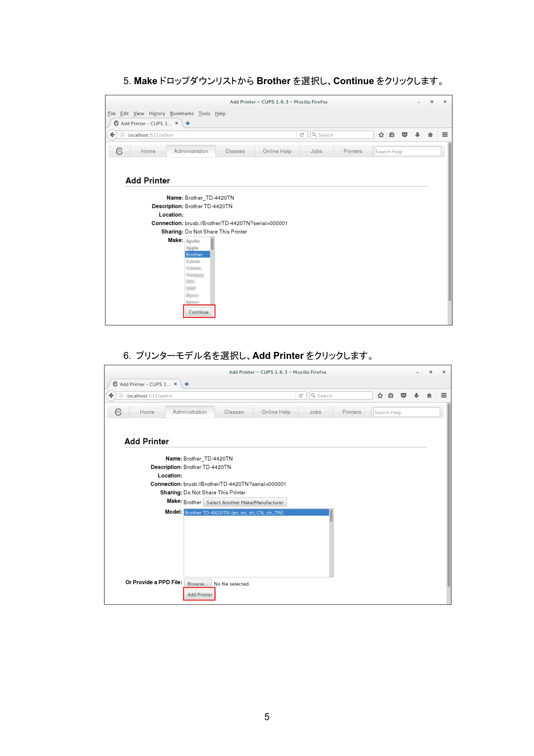The width and height of the screenshot is (534, 756).
Task: Open the Online Help tab in step 6 CUPS page
Action: tap(276, 412)
